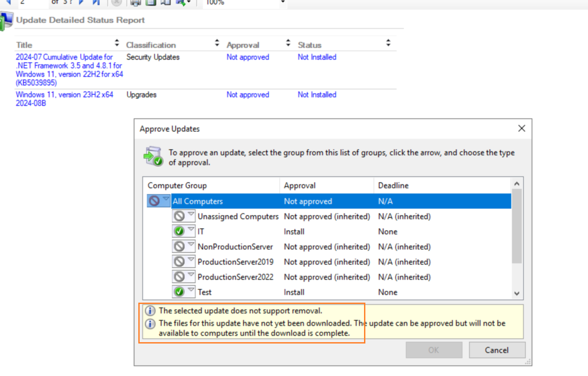Click Not Installed link for 23H2 upgrade
588x376 pixels.
(x=317, y=95)
